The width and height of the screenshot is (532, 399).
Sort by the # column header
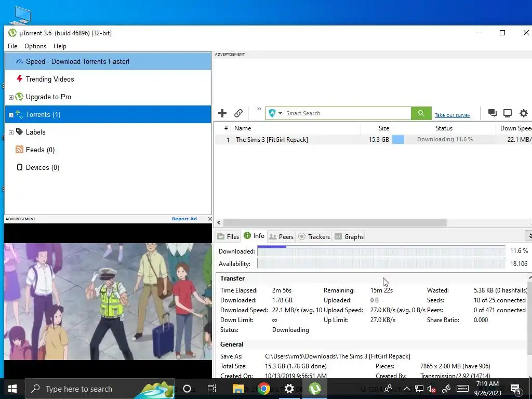[223, 128]
